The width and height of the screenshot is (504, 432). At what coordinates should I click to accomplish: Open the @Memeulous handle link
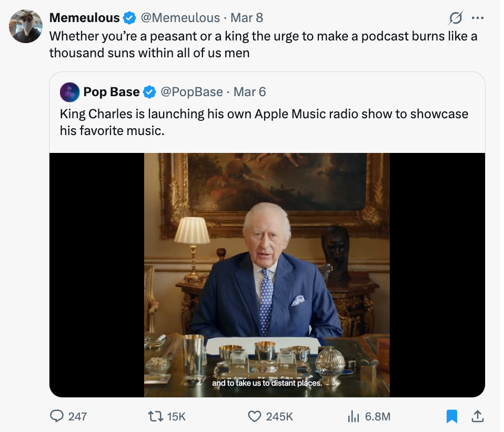click(x=179, y=18)
